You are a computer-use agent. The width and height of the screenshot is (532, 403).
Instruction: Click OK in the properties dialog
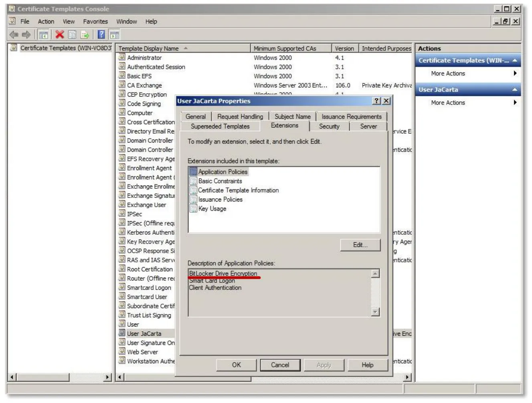237,365
